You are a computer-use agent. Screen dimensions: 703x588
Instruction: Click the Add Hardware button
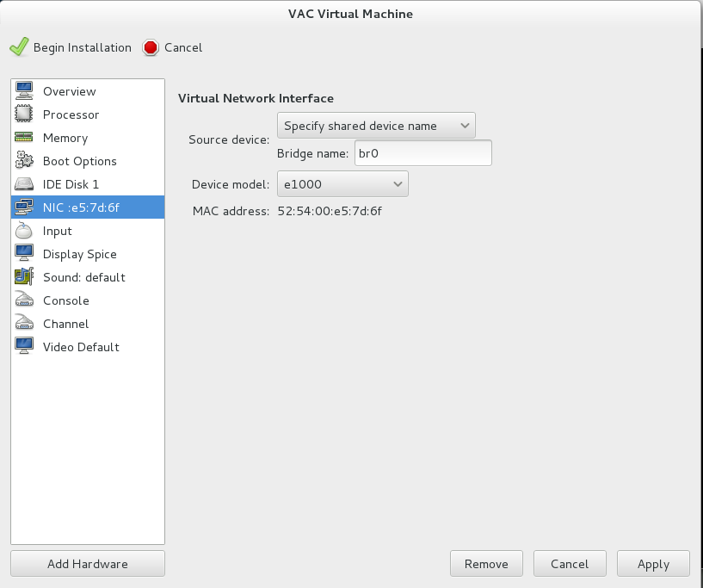point(88,564)
